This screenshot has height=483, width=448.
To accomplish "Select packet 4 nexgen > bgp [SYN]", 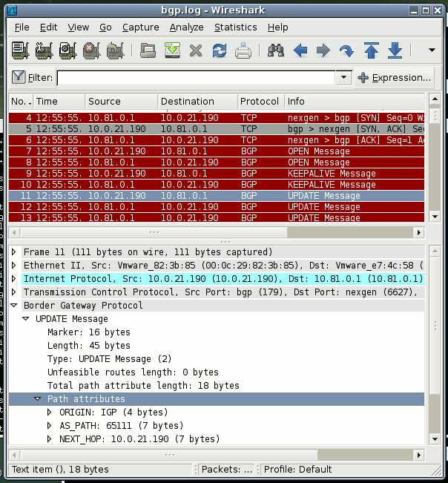I will pyautogui.click(x=217, y=118).
